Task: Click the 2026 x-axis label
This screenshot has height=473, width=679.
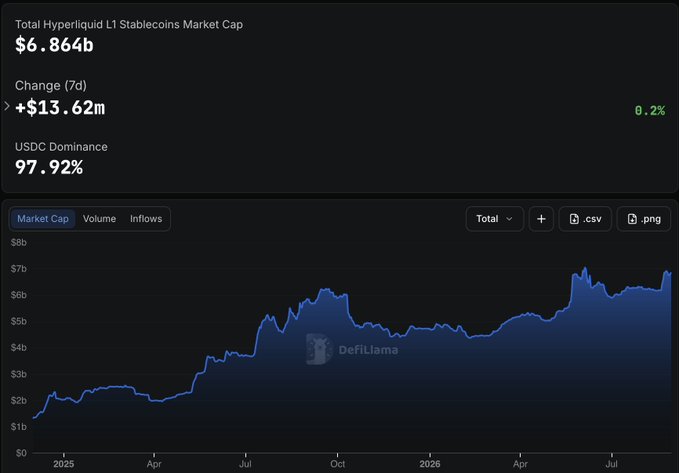Action: click(x=430, y=464)
